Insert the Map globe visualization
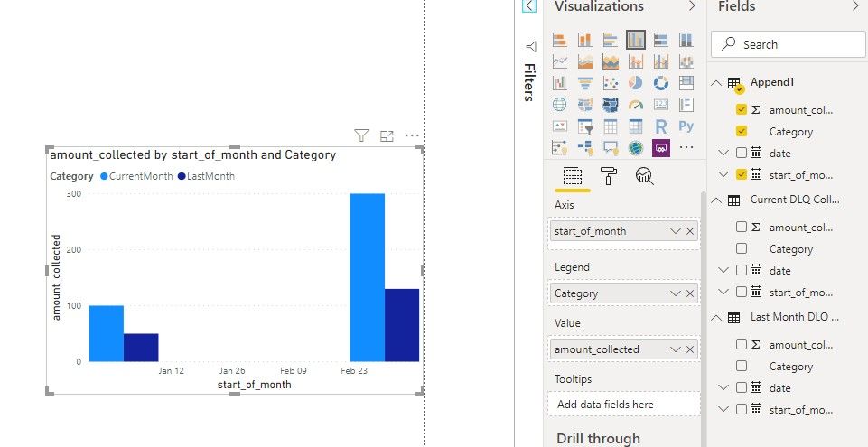Image resolution: width=868 pixels, height=447 pixels. click(560, 105)
